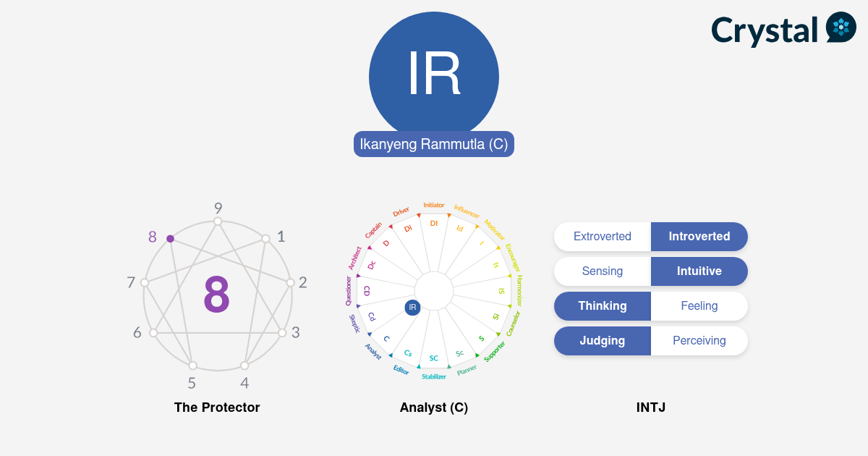The image size is (868, 456).
Task: Click the Id segment of the DISC wheel
Action: (x=459, y=228)
